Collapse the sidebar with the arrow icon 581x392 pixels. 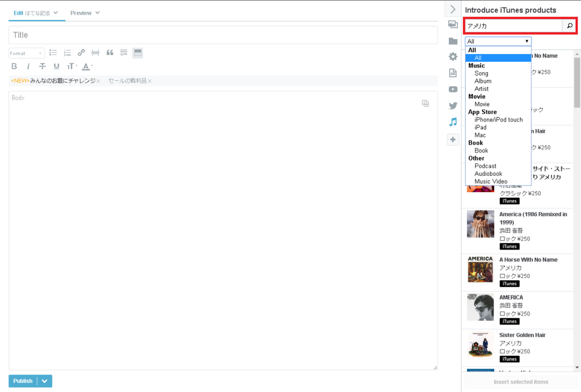pos(453,9)
